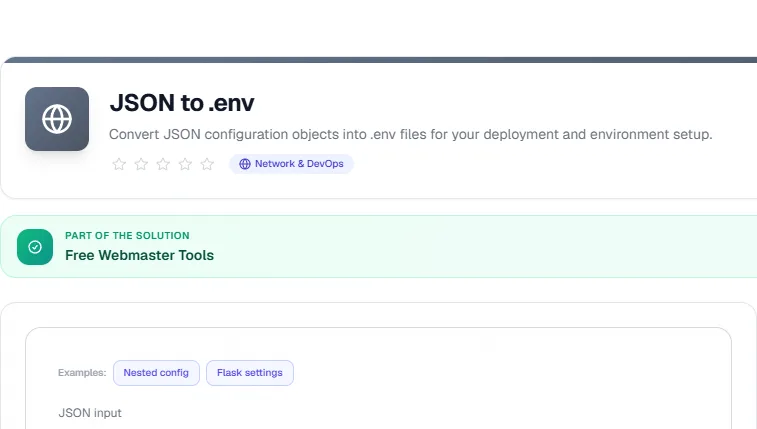Open the Network & DevOps category tag
The width and height of the screenshot is (757, 429).
pos(292,164)
